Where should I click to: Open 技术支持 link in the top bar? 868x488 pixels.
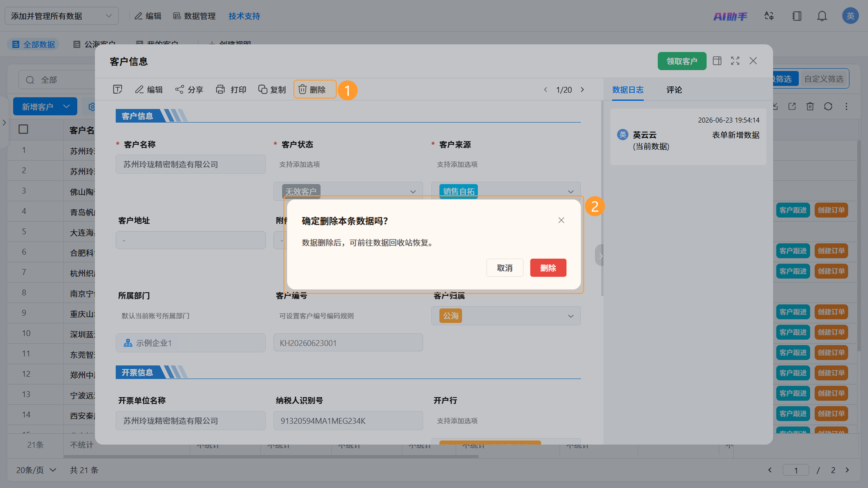click(244, 16)
